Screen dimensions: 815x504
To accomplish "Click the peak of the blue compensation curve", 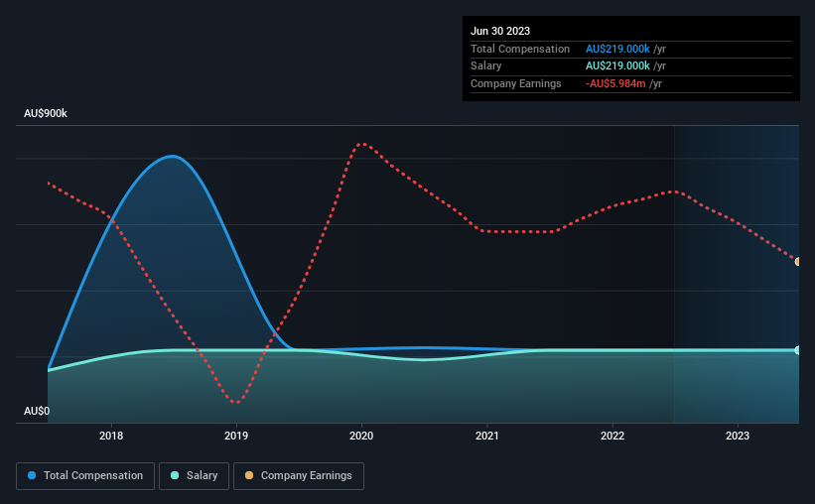I will click(x=172, y=156).
